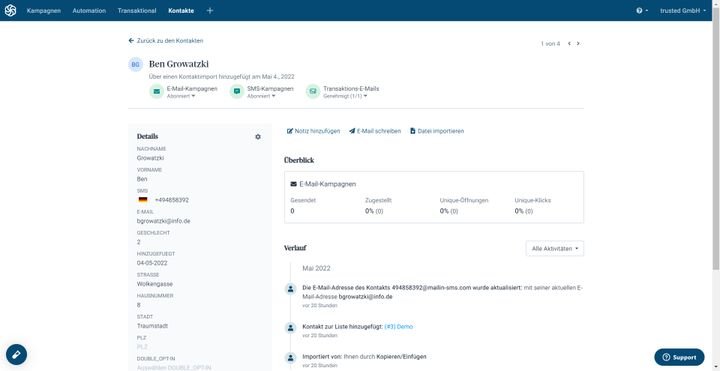This screenshot has height=371, width=720.
Task: Open Kampagnen in the top menu
Action: click(44, 11)
